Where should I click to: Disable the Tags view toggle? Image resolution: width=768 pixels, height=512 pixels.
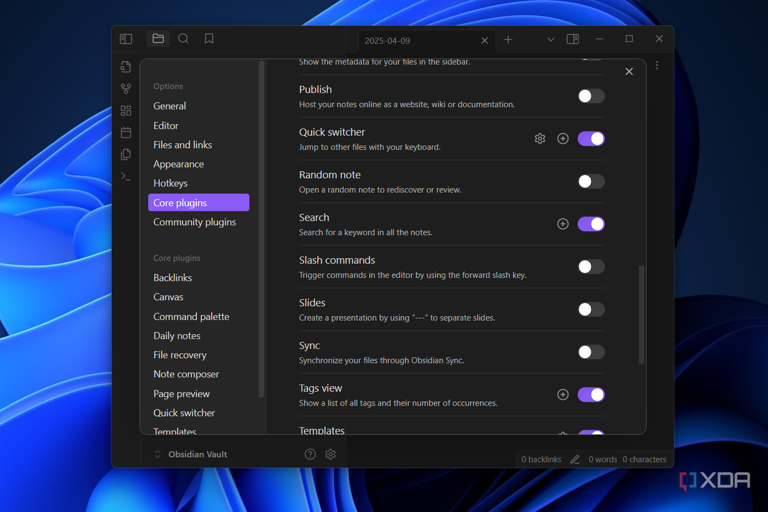tap(591, 395)
